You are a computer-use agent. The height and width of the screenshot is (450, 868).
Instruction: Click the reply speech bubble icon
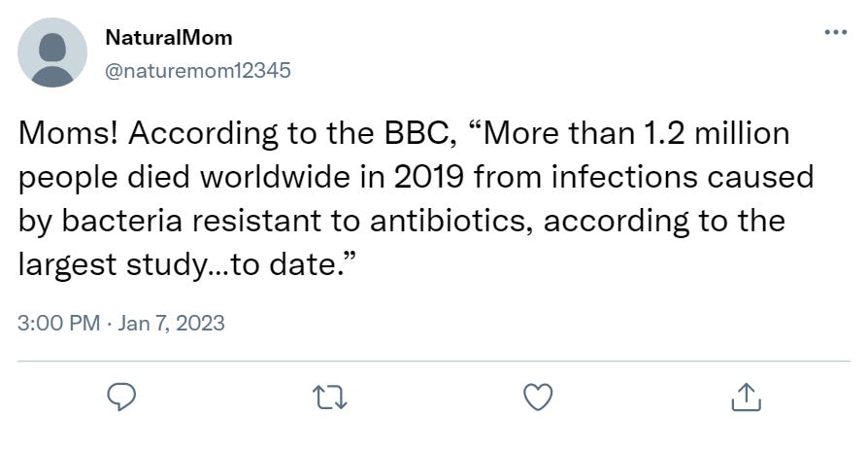pyautogui.click(x=121, y=397)
